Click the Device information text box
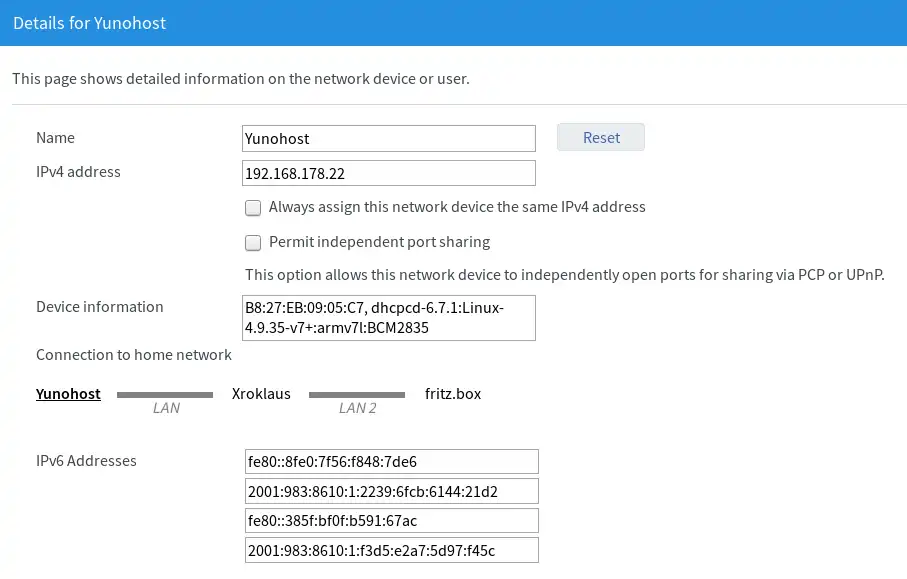The width and height of the screenshot is (907, 579). pyautogui.click(x=389, y=318)
